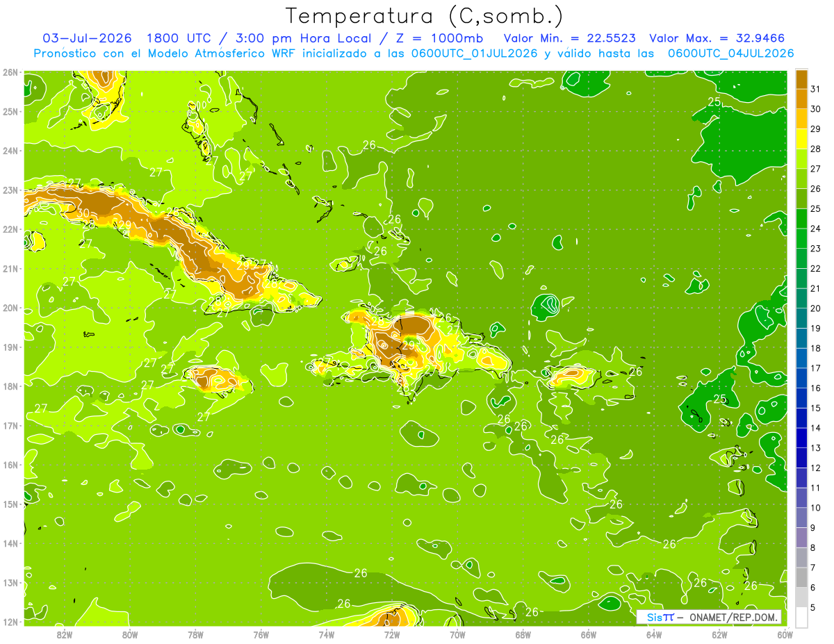Click the '22' colorbar legend label
Screen dimensions: 834x644
(815, 268)
